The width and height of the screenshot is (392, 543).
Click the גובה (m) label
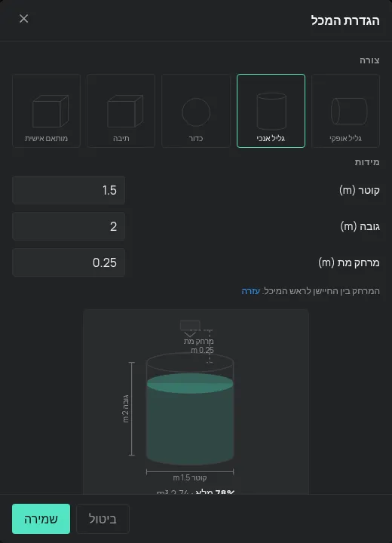pos(360,226)
